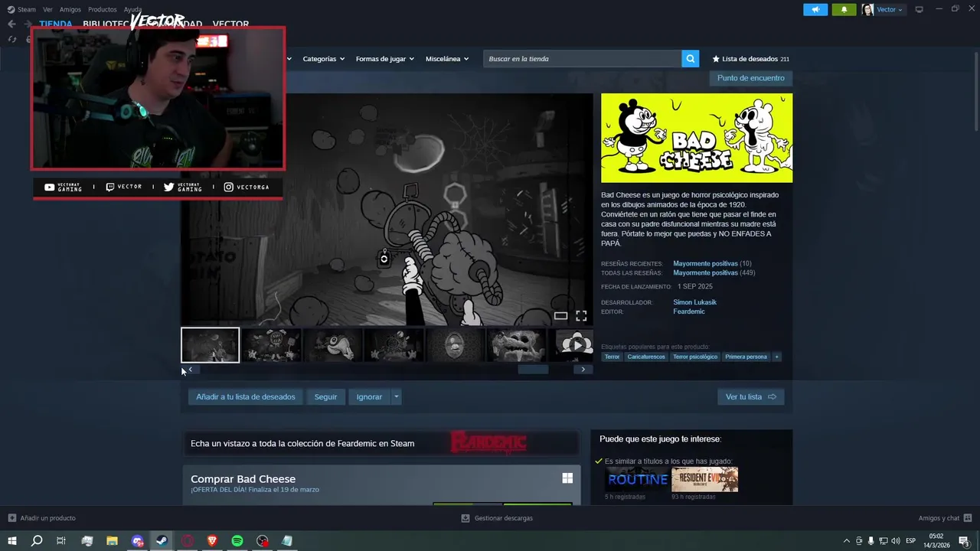Viewport: 980px width, 551px height.
Task: Click the Ver tu lista button
Action: point(750,396)
